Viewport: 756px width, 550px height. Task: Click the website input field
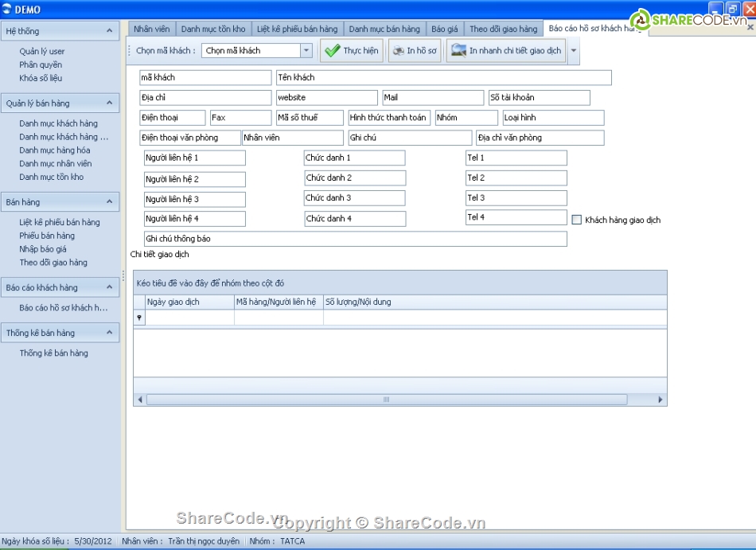(327, 98)
